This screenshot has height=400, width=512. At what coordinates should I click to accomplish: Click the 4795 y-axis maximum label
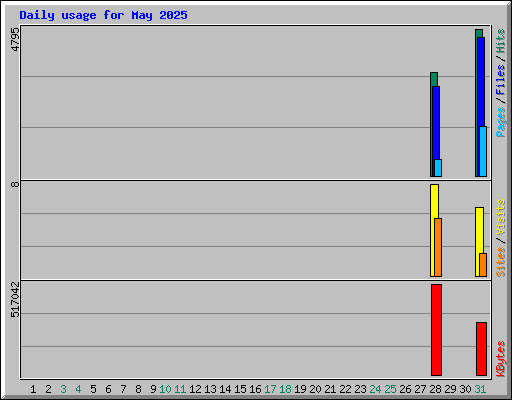[x=15, y=39]
